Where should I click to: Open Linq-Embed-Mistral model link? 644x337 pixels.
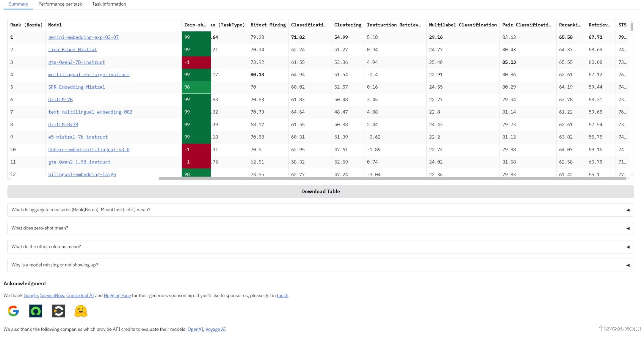[x=73, y=50]
